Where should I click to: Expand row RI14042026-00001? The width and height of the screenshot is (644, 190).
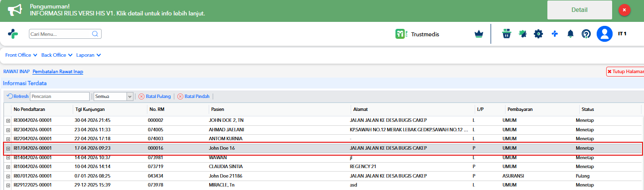pyautogui.click(x=8, y=158)
